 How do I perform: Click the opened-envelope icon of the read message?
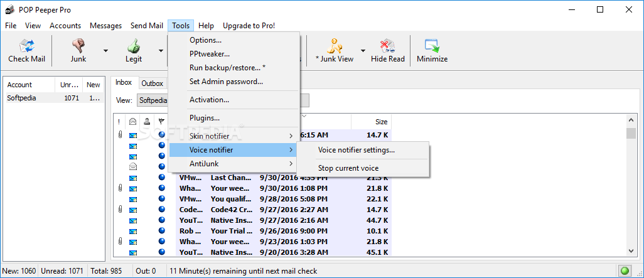tap(132, 167)
